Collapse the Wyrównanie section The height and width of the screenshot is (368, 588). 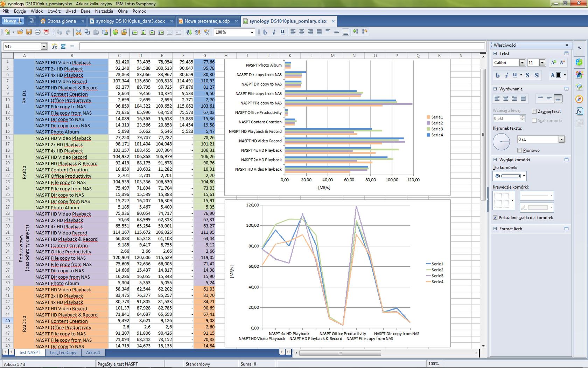[495, 89]
